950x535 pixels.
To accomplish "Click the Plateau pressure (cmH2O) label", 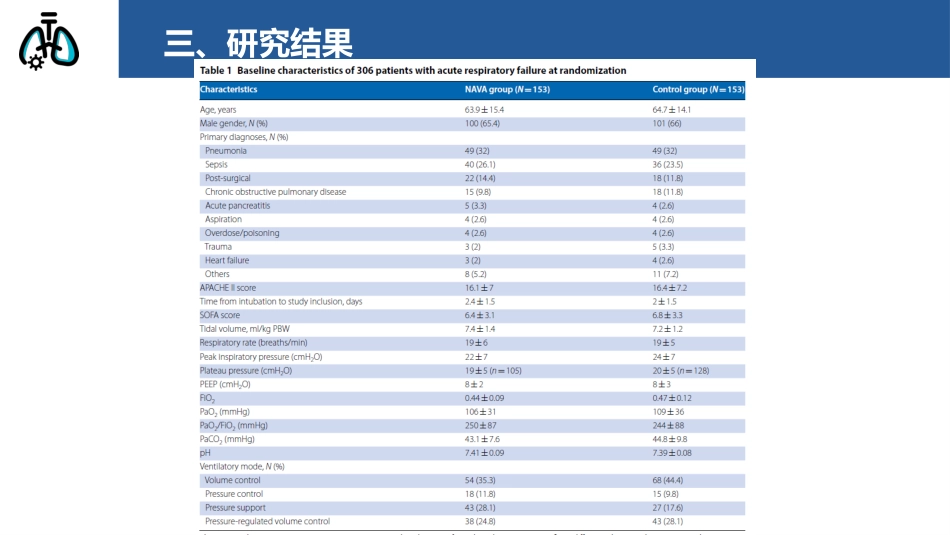I will [246, 371].
